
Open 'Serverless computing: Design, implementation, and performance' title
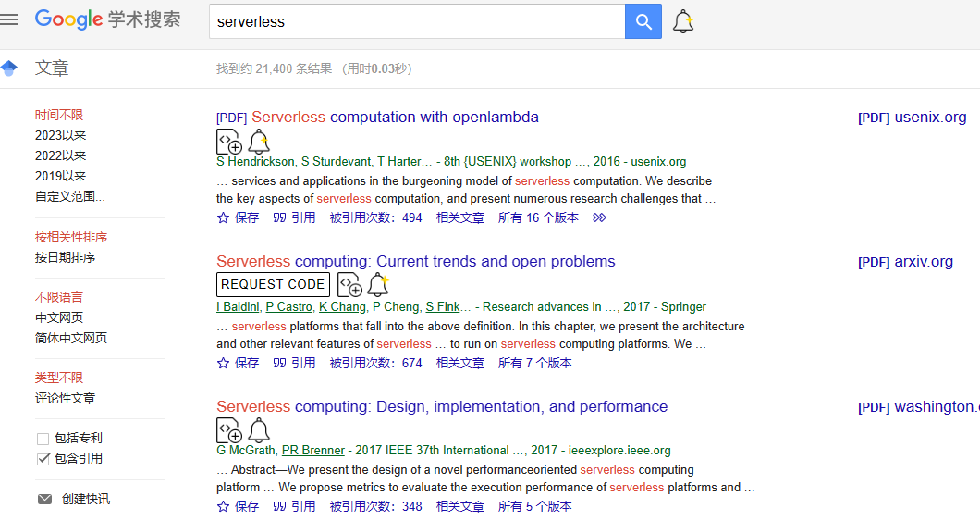click(x=442, y=407)
